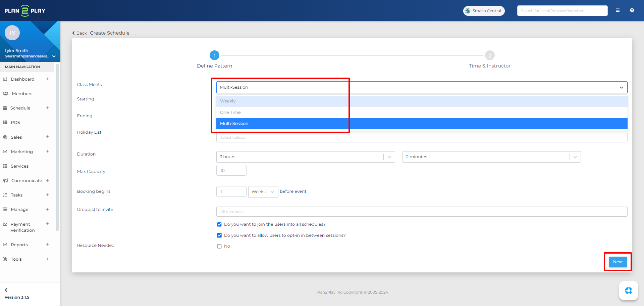The height and width of the screenshot is (306, 644).
Task: Click the Payment Verification chart icon
Action: tap(5, 224)
